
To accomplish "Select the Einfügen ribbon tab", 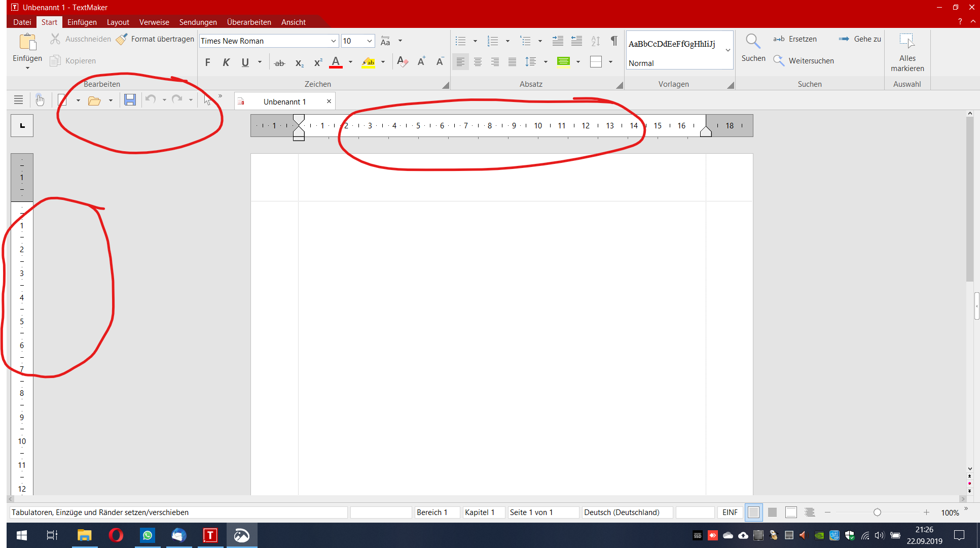I will pos(81,22).
